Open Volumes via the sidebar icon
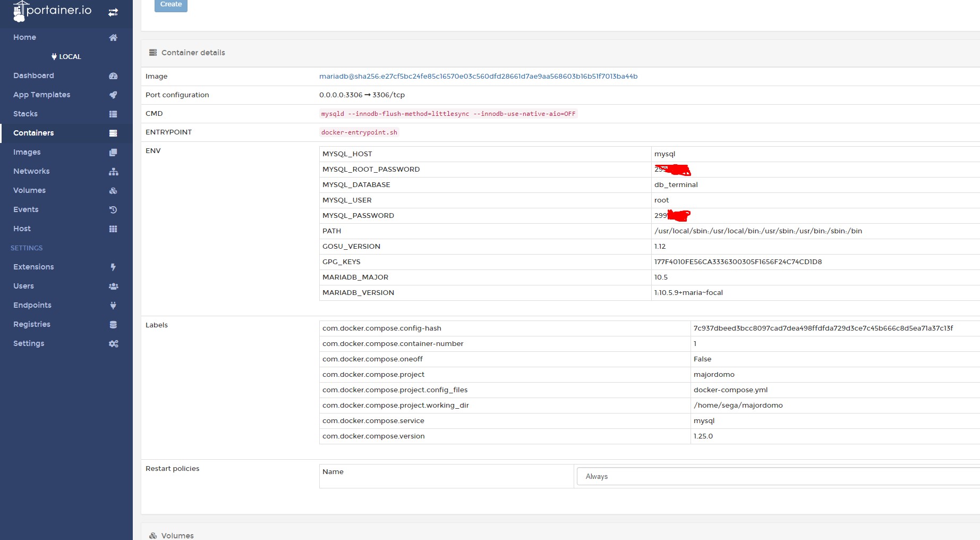Image resolution: width=980 pixels, height=540 pixels. 113,190
